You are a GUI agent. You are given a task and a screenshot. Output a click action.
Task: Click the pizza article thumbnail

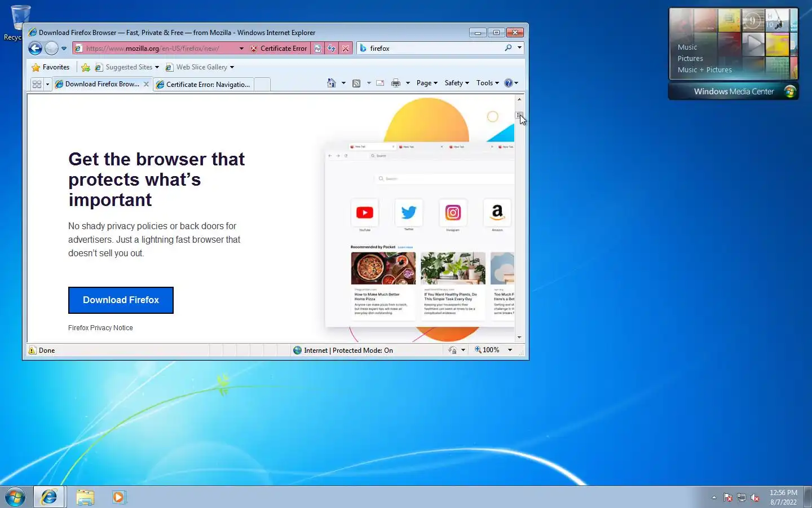click(383, 268)
